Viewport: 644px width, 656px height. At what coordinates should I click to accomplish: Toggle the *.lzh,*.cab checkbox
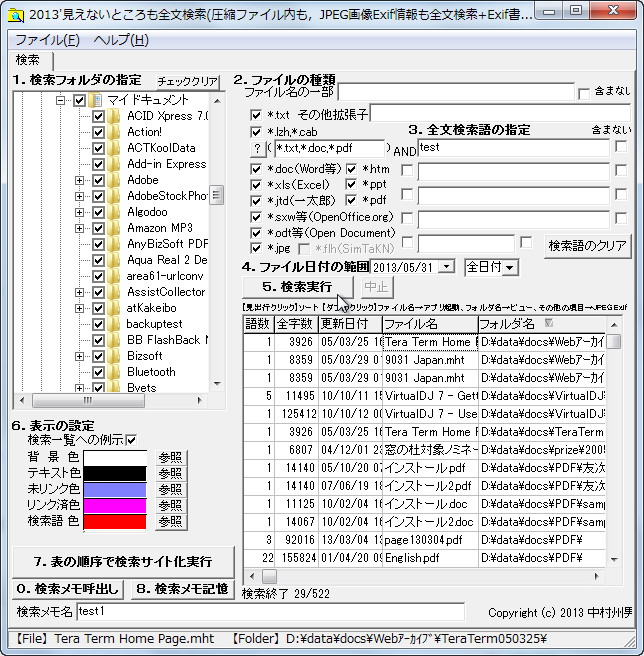256,132
